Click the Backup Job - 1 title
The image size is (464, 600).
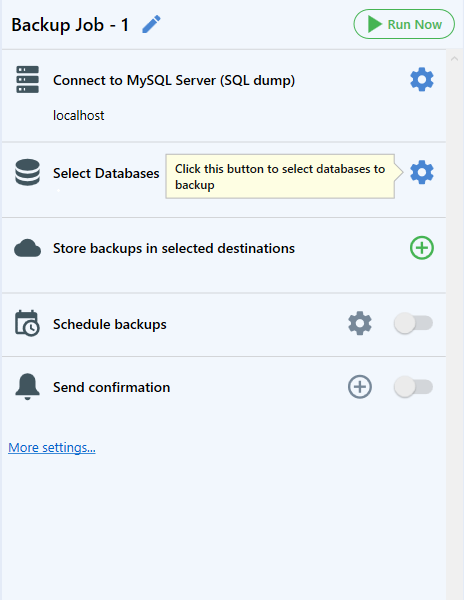click(70, 25)
